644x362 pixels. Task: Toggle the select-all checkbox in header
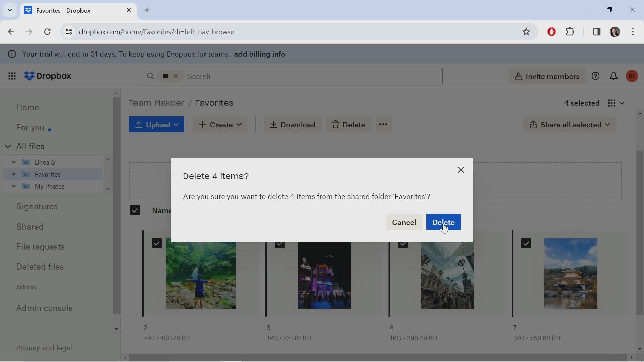[135, 210]
